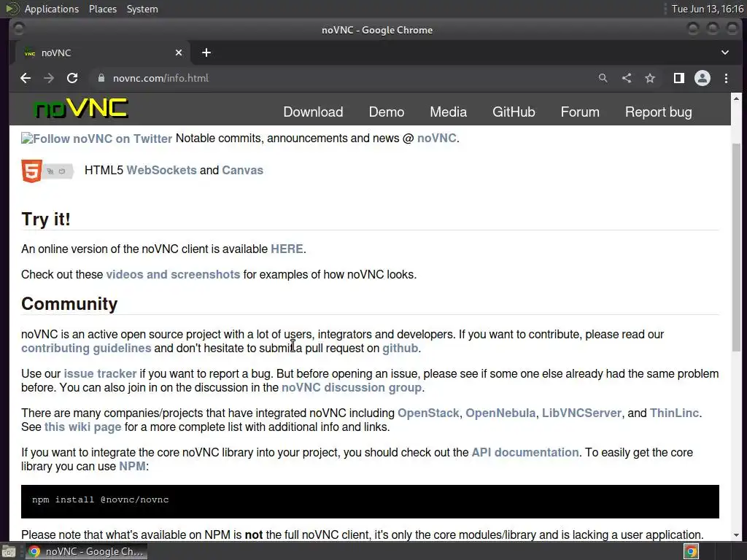
Task: Open the zoom magnifier icon in address bar
Action: click(x=603, y=78)
